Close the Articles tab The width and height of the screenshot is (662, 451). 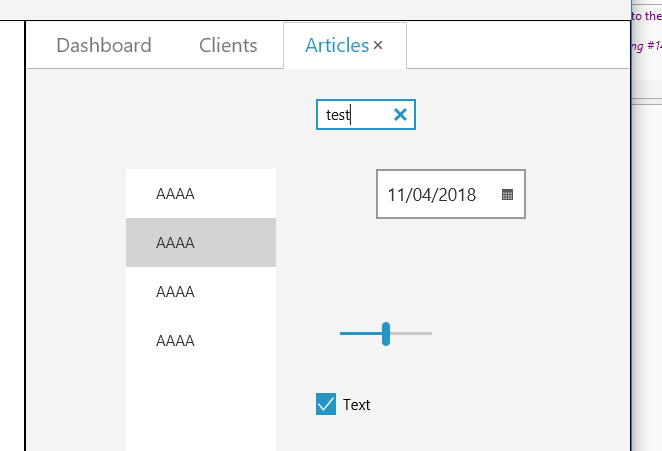tap(378, 46)
